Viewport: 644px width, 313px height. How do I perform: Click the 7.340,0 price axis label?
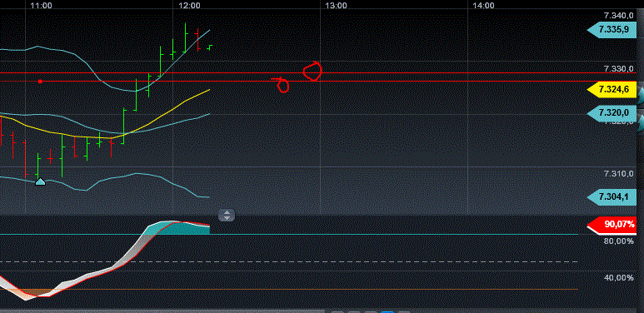pos(618,16)
